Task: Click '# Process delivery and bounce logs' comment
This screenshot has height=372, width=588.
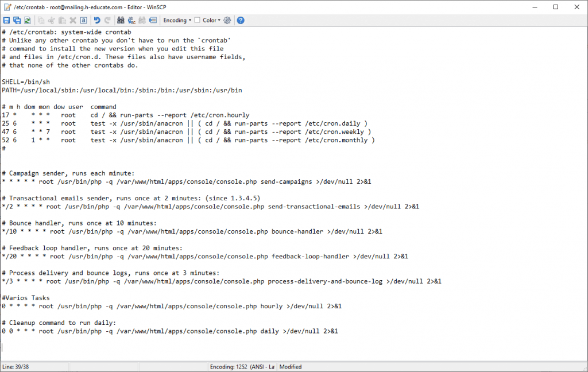Action: click(111, 273)
